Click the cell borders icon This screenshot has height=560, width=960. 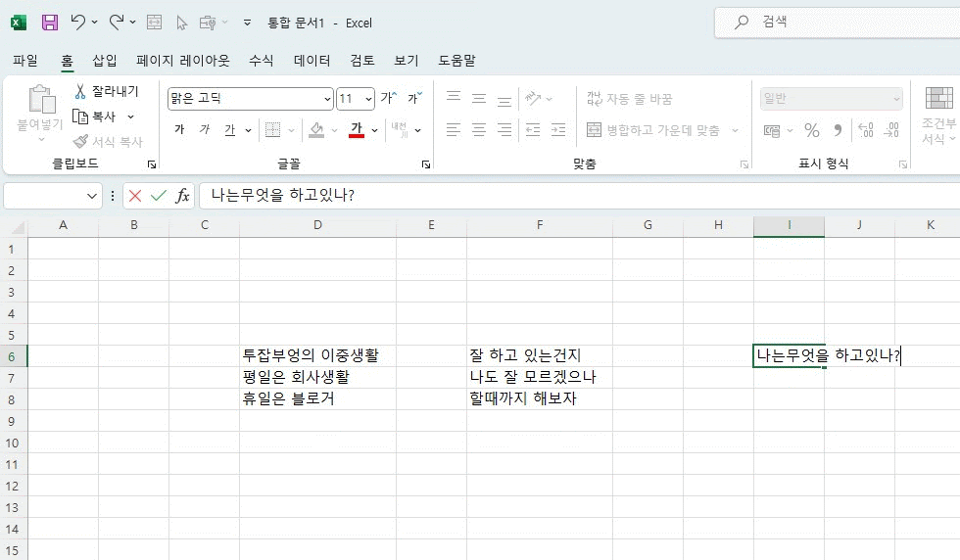[x=272, y=130]
